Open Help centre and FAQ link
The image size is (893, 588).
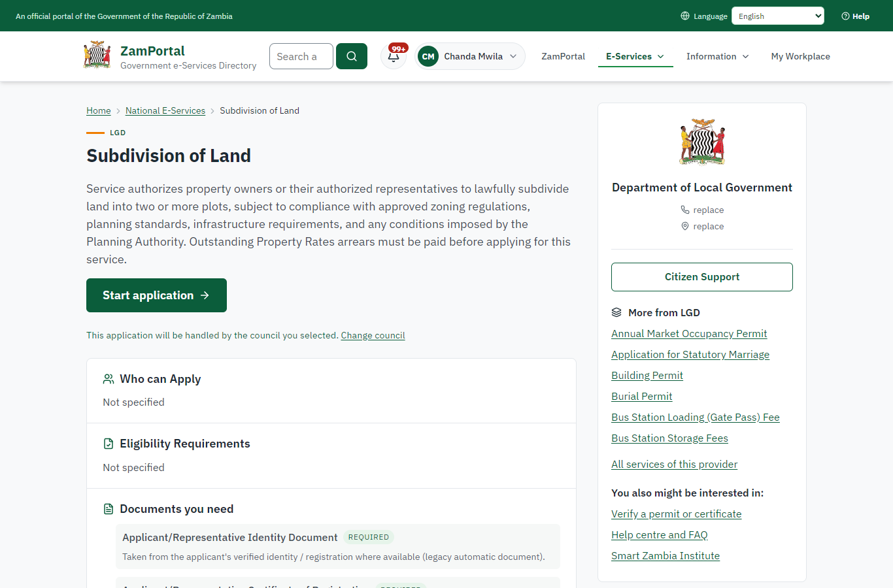(x=660, y=534)
